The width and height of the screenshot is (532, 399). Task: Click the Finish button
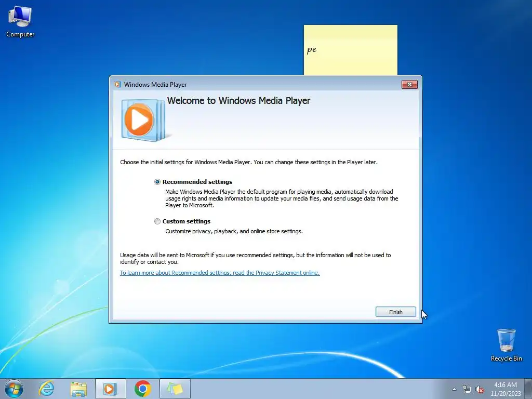(x=395, y=312)
